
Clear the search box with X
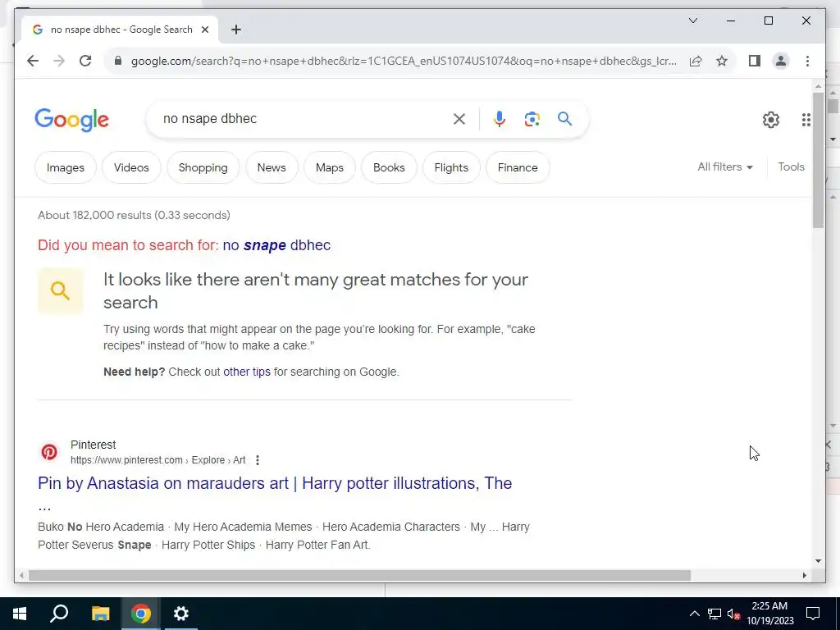coord(459,119)
